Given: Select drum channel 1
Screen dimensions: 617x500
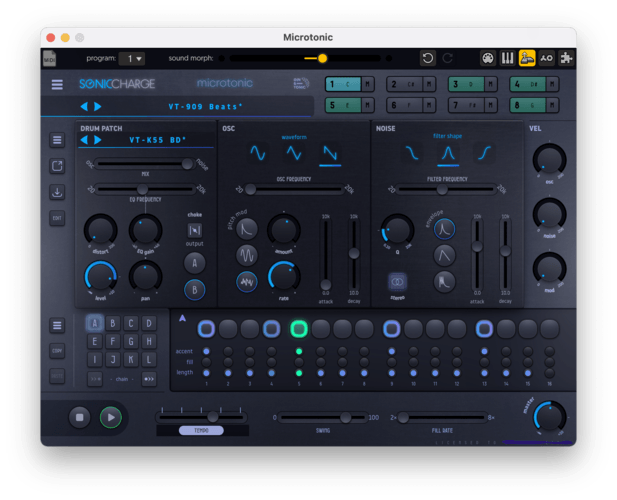Looking at the screenshot, I should [x=343, y=84].
